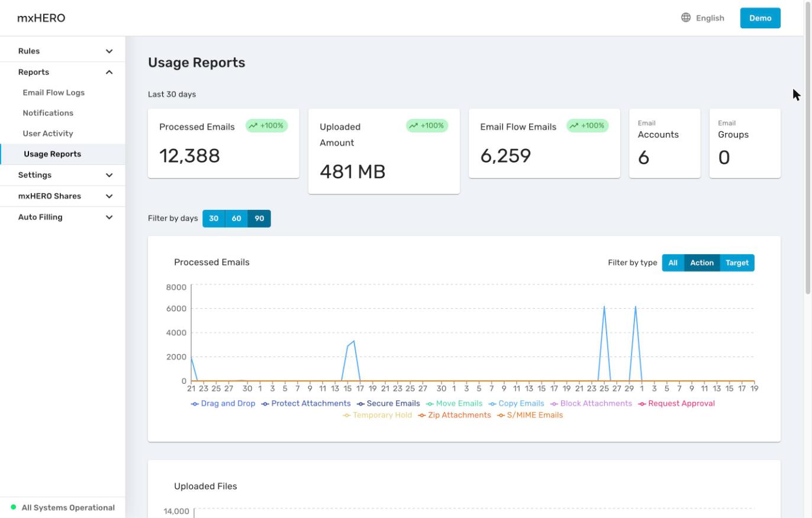The width and height of the screenshot is (812, 518).
Task: Expand the Settings sidebar section chevron
Action: 109,175
